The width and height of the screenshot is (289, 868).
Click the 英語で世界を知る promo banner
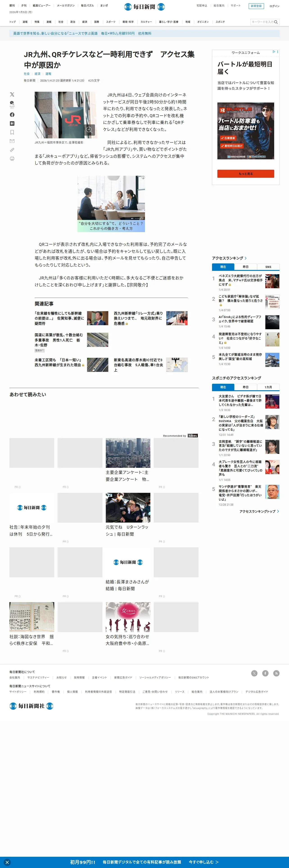144,33
